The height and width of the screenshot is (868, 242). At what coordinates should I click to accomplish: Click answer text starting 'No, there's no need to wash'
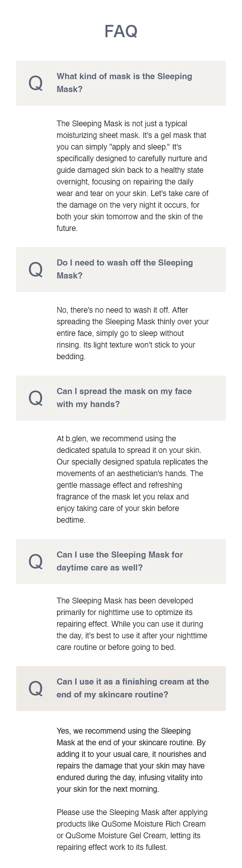[x=132, y=333]
